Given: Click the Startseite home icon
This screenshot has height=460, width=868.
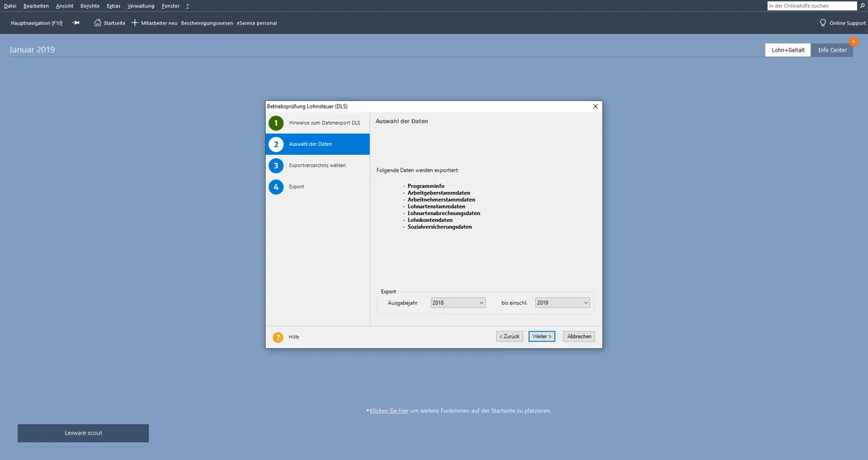Looking at the screenshot, I should click(x=98, y=23).
